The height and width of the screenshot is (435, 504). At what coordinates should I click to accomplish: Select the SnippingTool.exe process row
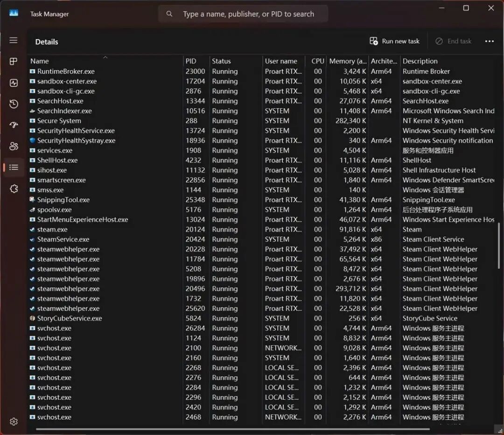pyautogui.click(x=262, y=200)
